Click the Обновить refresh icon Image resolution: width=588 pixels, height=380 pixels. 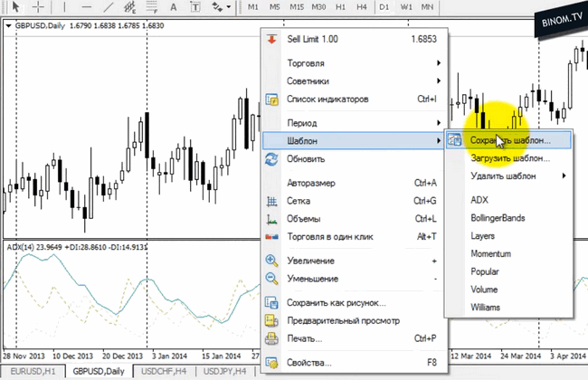click(271, 159)
